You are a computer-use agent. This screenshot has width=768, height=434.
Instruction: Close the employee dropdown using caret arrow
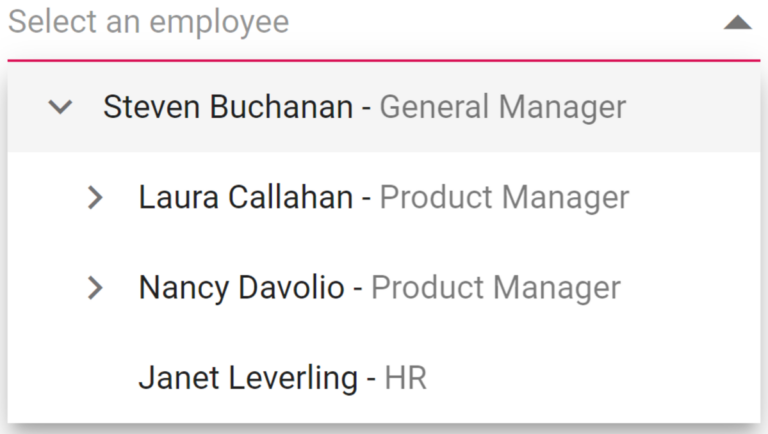tap(737, 23)
